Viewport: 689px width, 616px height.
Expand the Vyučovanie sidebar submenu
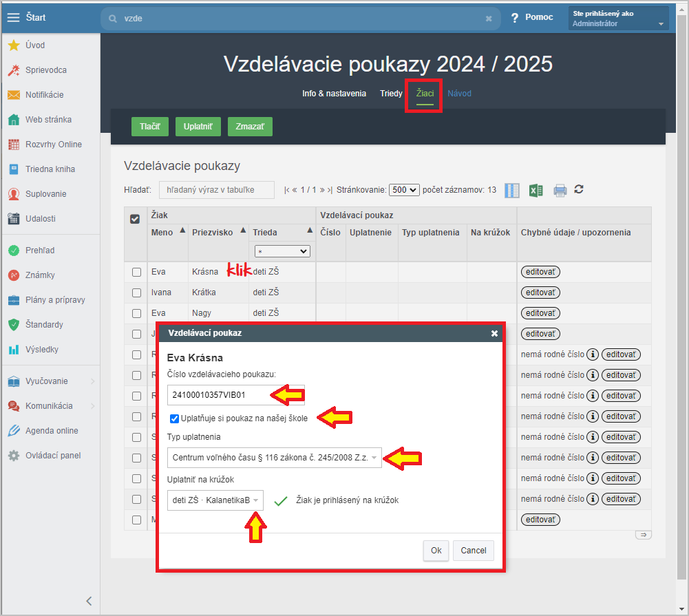point(93,381)
